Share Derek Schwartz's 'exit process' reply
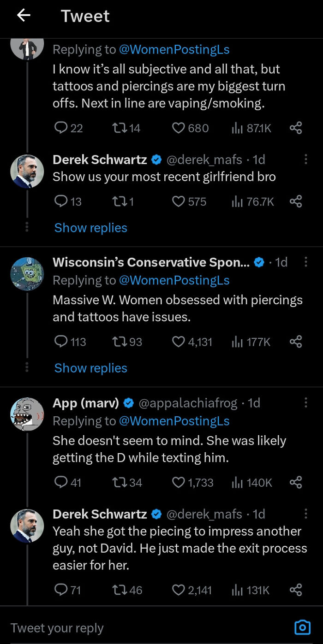This screenshot has height=644, width=323. coord(296,590)
